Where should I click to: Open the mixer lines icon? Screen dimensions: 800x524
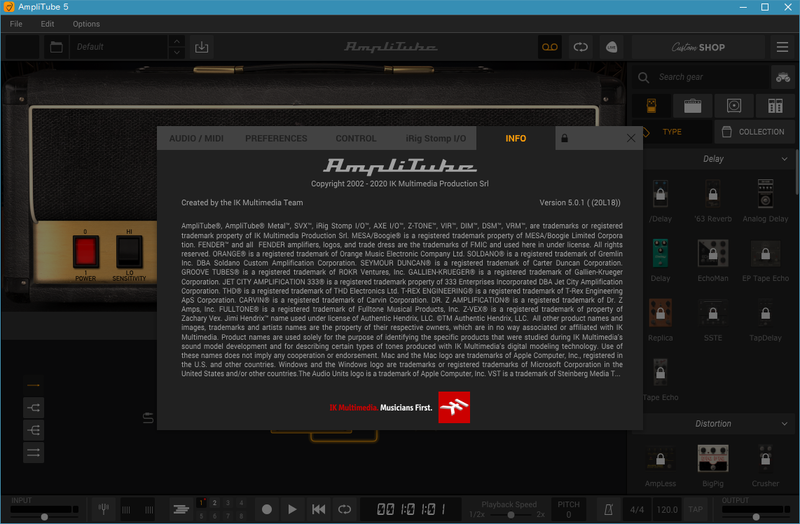pos(181,509)
